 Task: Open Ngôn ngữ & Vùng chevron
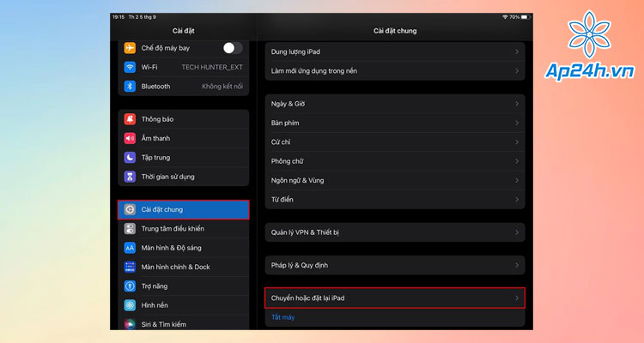[517, 181]
